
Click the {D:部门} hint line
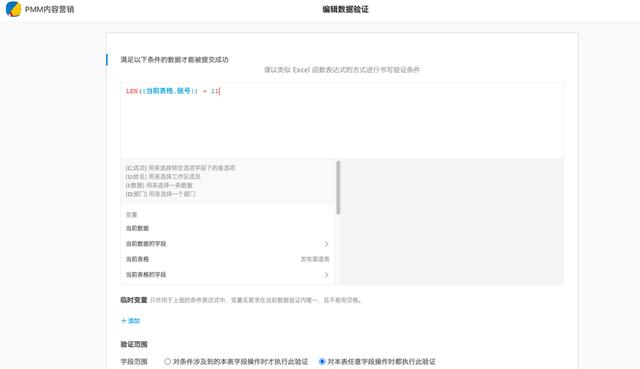pyautogui.click(x=160, y=194)
